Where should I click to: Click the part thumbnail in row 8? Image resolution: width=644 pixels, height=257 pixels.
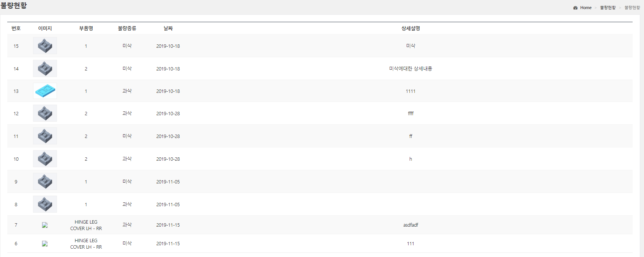pyautogui.click(x=45, y=204)
